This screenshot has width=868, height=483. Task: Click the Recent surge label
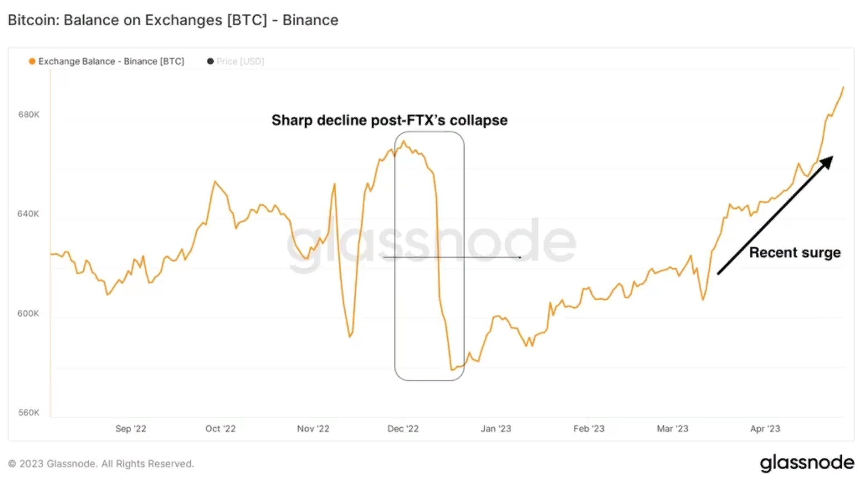pyautogui.click(x=794, y=253)
